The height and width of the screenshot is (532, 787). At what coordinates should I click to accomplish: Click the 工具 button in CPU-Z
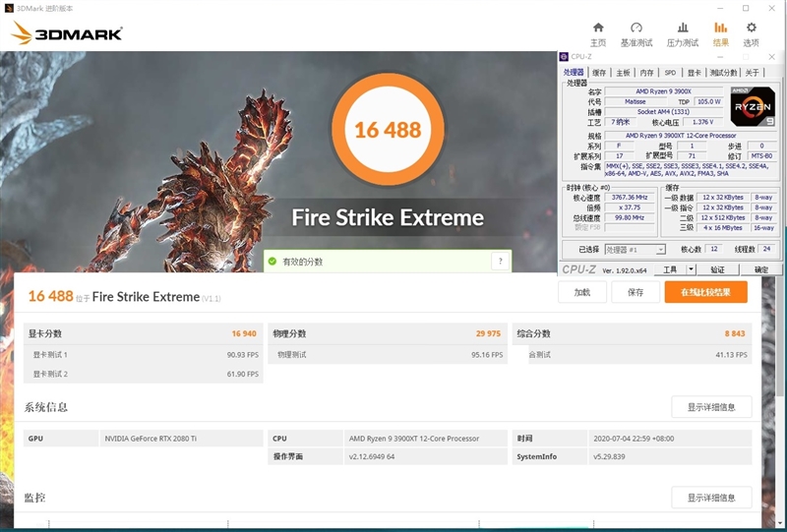(x=670, y=269)
